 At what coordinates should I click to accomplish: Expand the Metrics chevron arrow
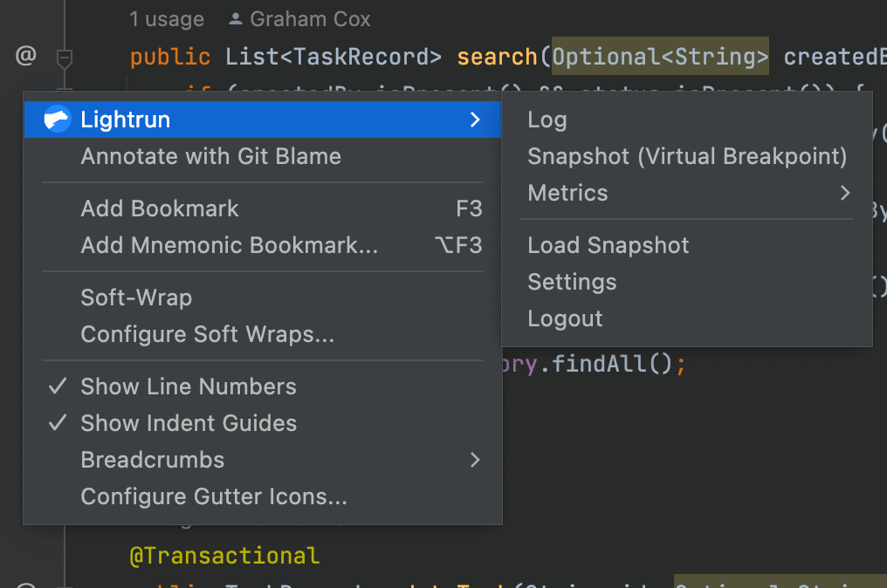click(845, 194)
